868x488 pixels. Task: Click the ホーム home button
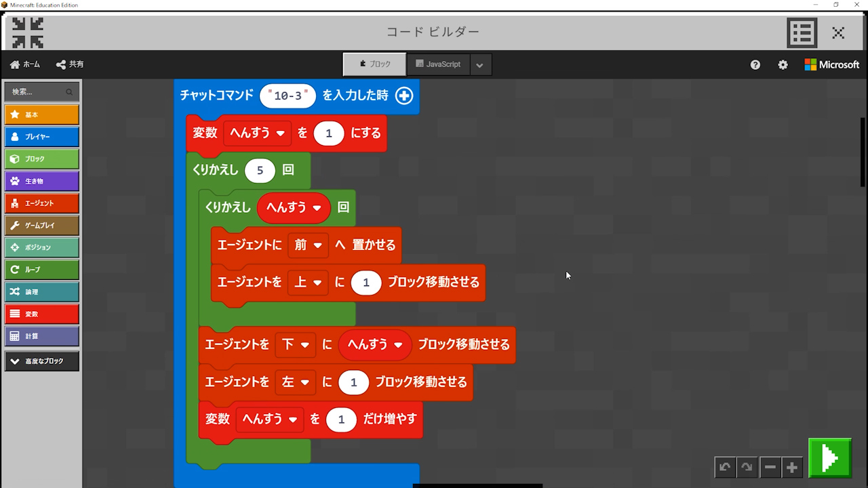click(x=25, y=64)
